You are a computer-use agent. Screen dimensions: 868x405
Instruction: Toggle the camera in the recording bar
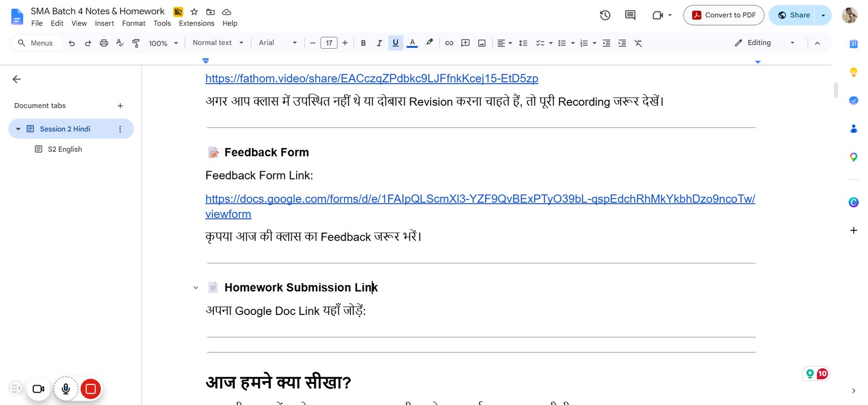point(39,389)
